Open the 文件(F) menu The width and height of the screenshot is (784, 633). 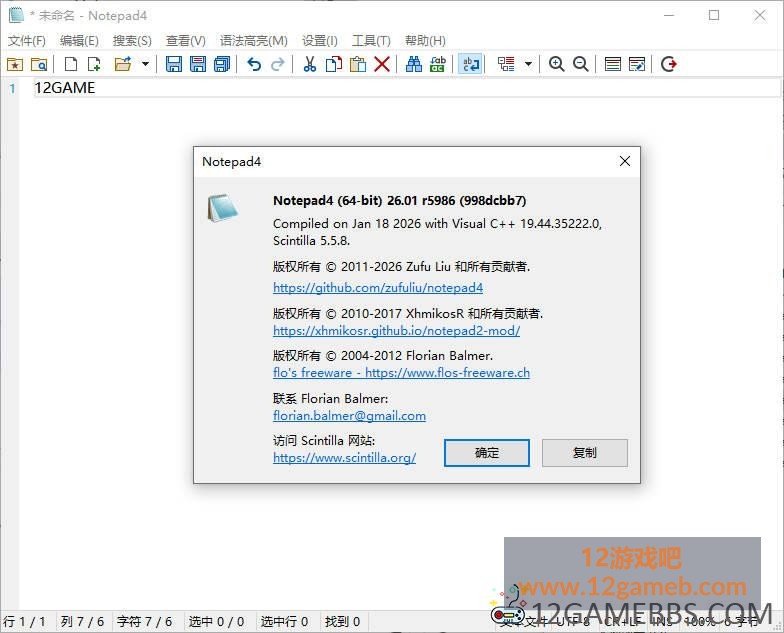(26, 40)
